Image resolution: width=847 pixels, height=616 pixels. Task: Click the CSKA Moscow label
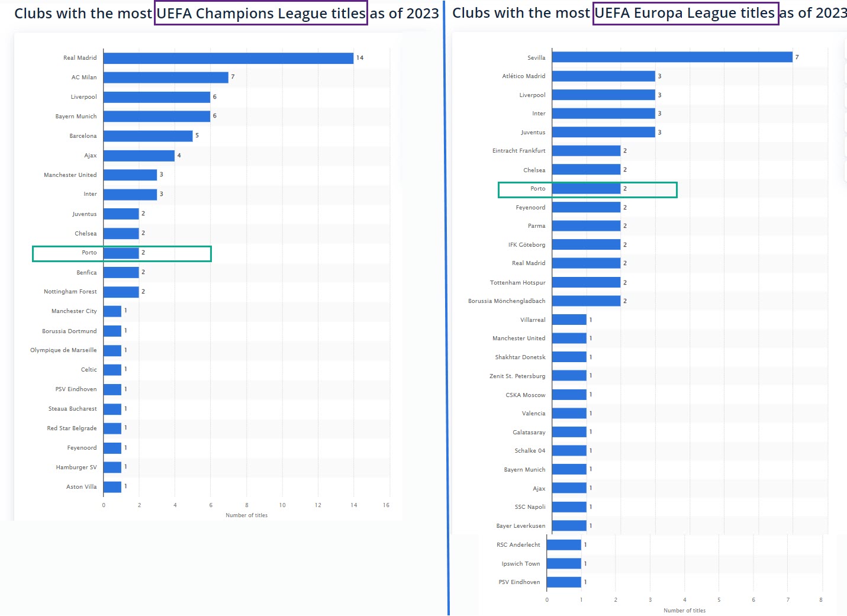coord(526,395)
